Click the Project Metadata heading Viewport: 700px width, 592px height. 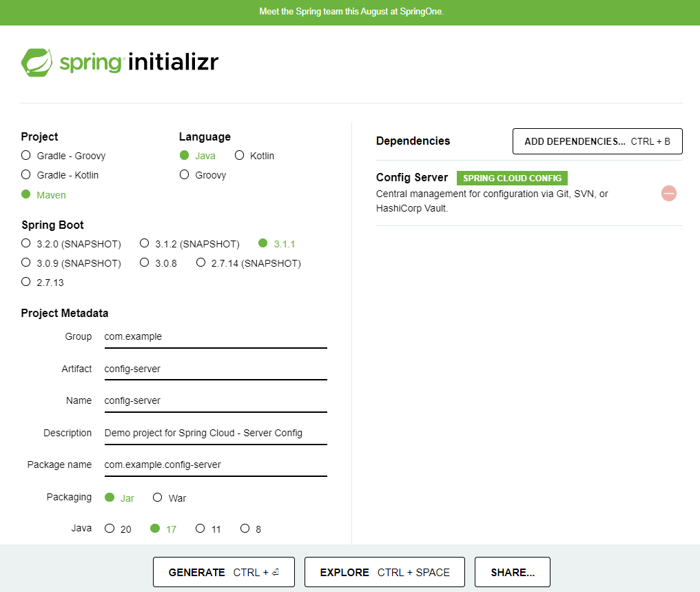(x=65, y=313)
